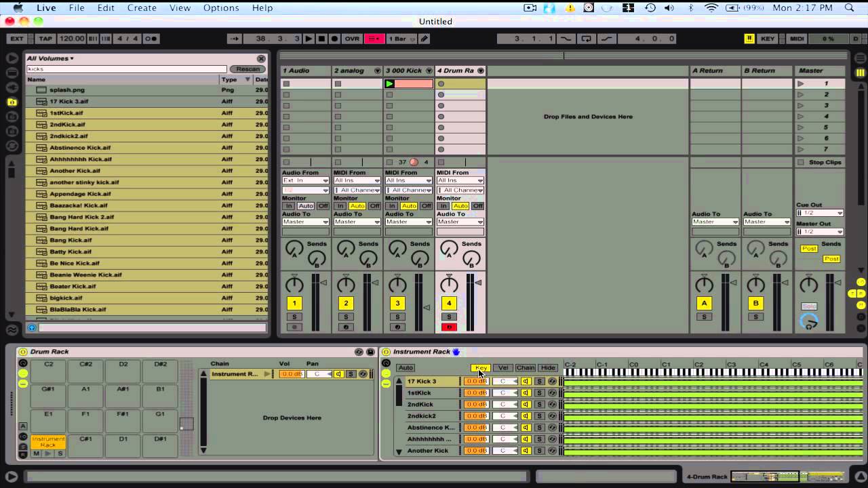The width and height of the screenshot is (868, 488).
Task: Open the Master Out dropdown
Action: [820, 232]
